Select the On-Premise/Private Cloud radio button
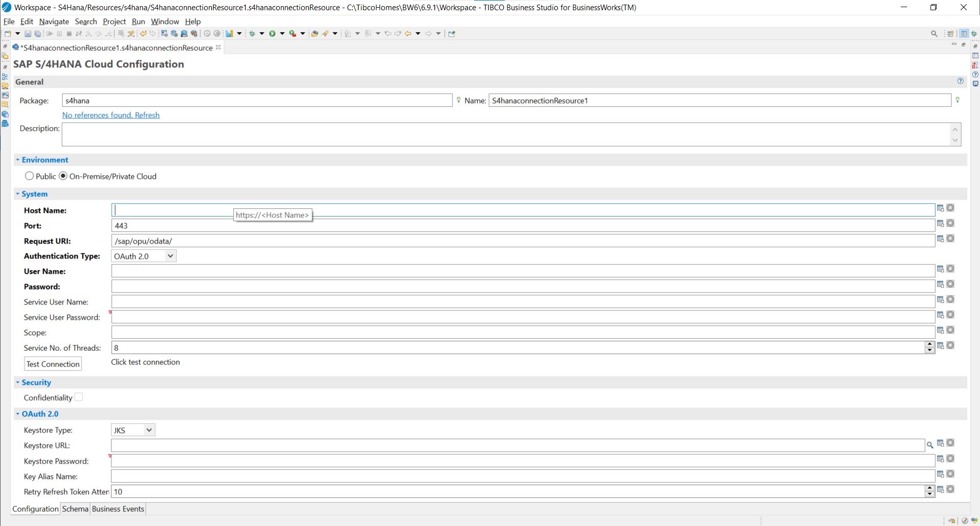The width and height of the screenshot is (980, 526). [x=63, y=176]
